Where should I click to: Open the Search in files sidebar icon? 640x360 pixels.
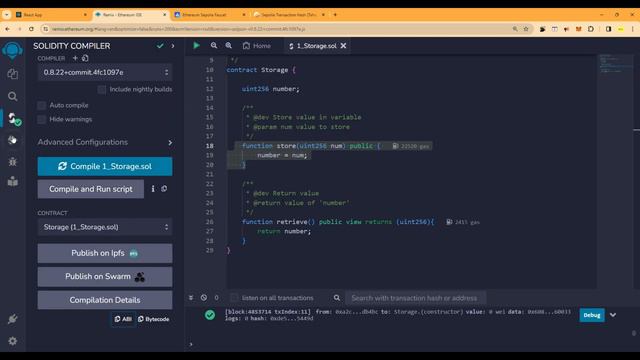click(13, 96)
